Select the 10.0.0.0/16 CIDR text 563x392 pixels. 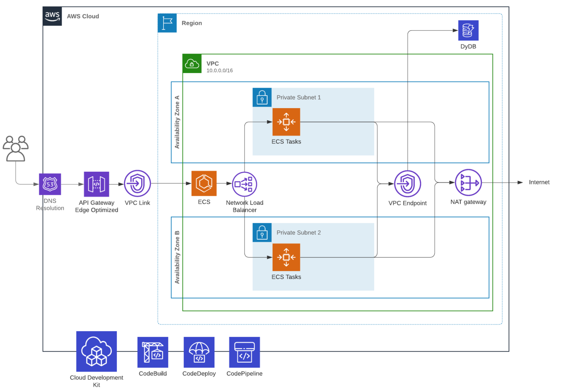click(x=220, y=71)
